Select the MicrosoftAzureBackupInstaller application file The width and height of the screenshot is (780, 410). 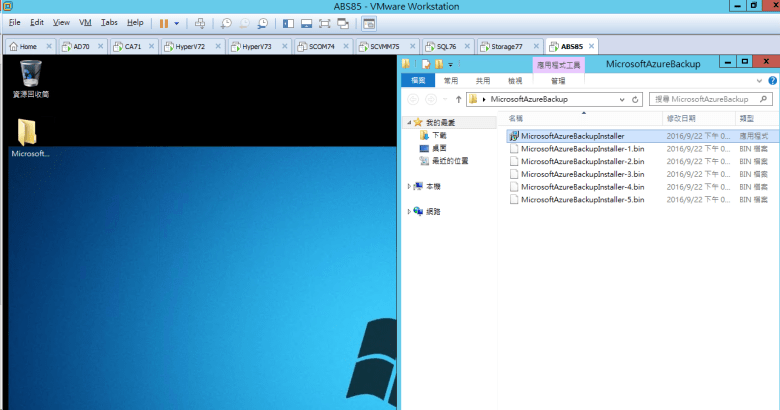coord(572,135)
